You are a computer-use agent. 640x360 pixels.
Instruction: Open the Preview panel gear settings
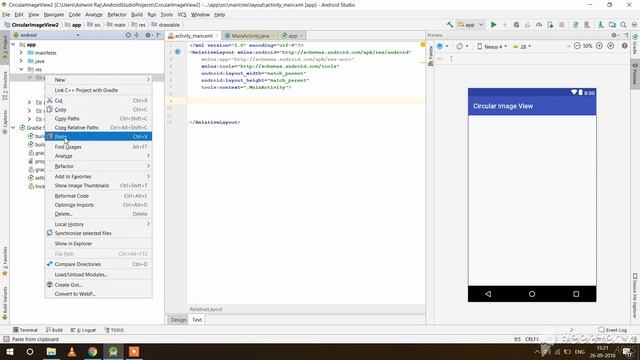click(614, 35)
